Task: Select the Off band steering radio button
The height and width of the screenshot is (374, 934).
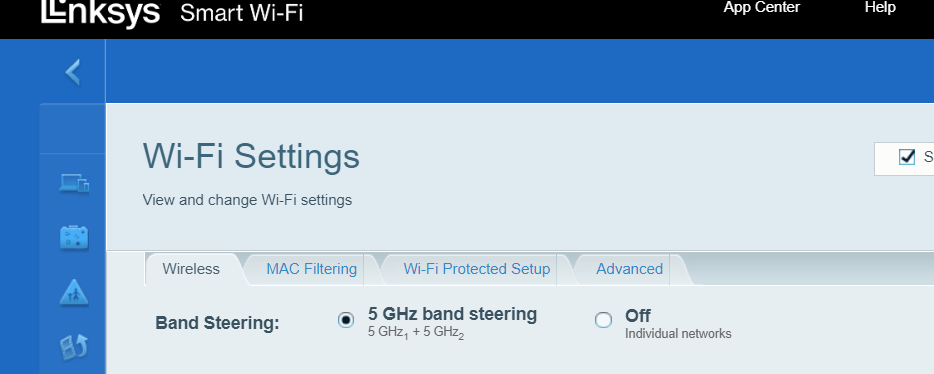Action: [x=603, y=320]
